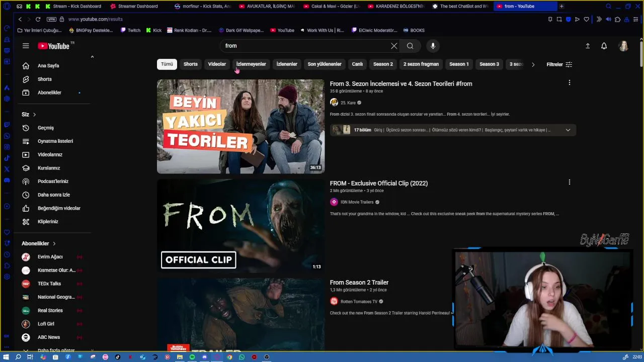
Task: Open the notifications bell
Action: point(604,46)
